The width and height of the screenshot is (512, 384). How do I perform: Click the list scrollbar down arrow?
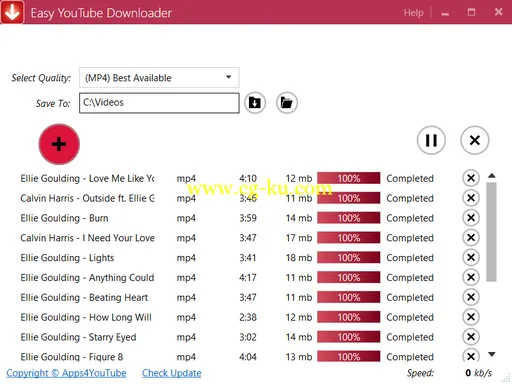click(x=492, y=354)
